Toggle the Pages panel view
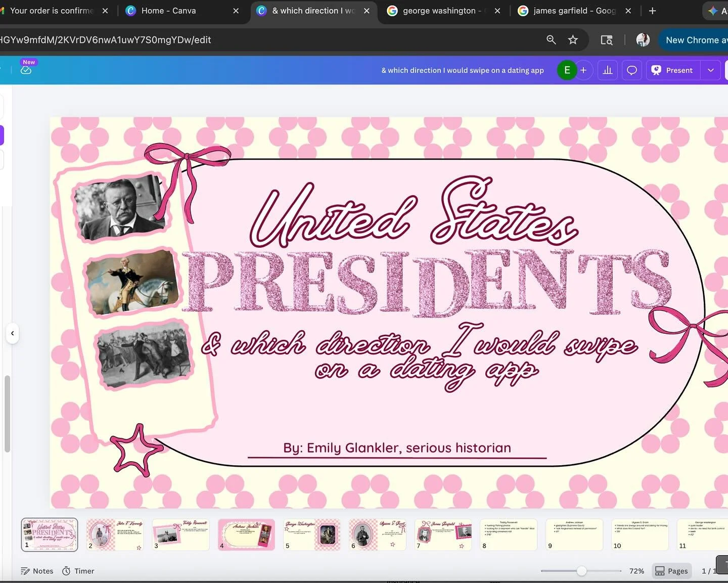The image size is (728, 583). click(671, 571)
